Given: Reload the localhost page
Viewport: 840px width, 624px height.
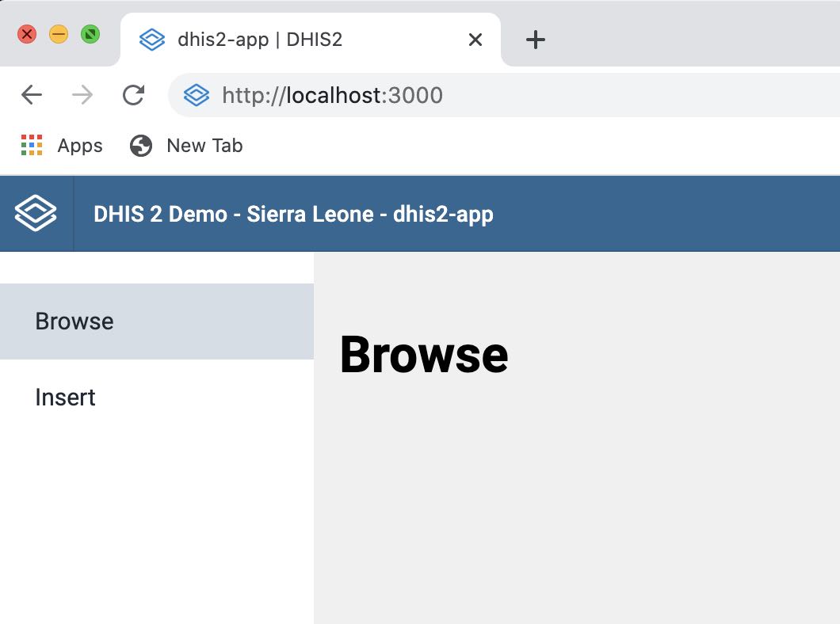Looking at the screenshot, I should point(133,95).
